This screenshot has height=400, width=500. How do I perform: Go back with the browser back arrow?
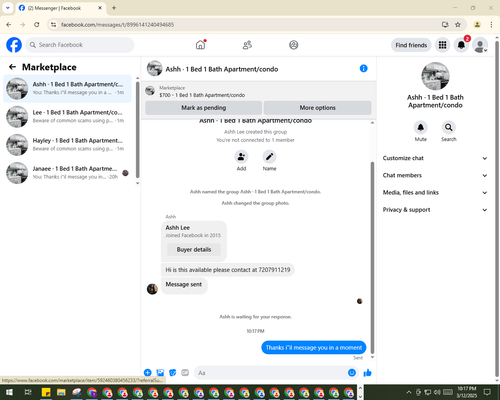point(9,25)
